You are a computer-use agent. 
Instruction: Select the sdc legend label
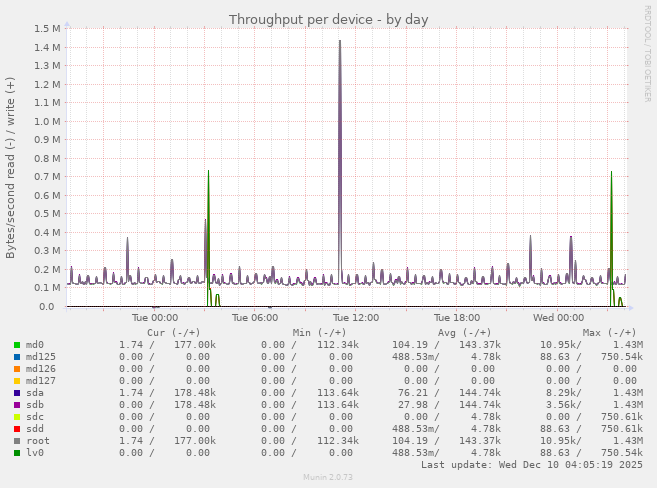point(35,417)
